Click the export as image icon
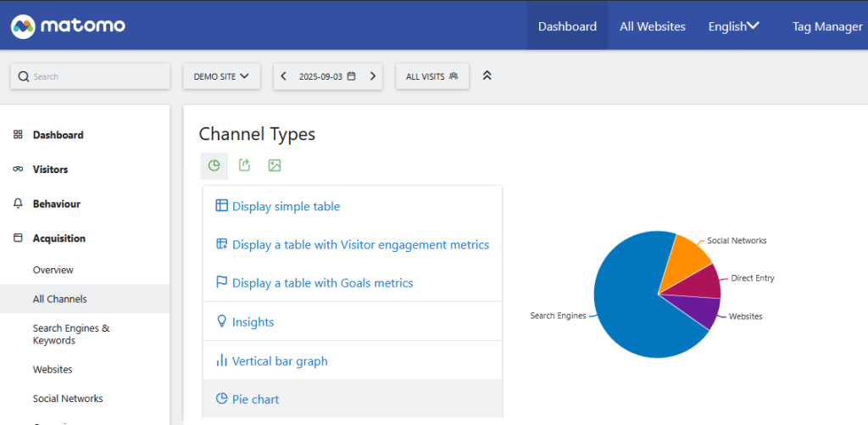 [274, 165]
